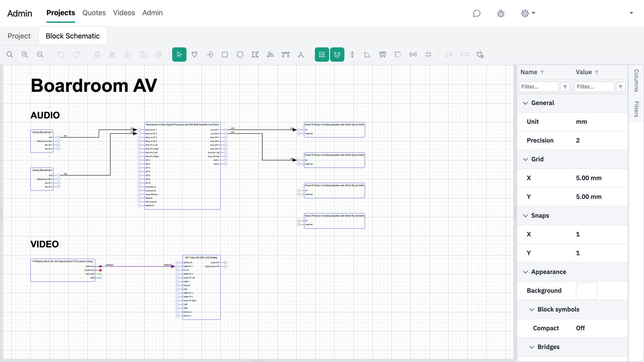
Task: Click the wireless signal tool icon
Action: (x=413, y=55)
